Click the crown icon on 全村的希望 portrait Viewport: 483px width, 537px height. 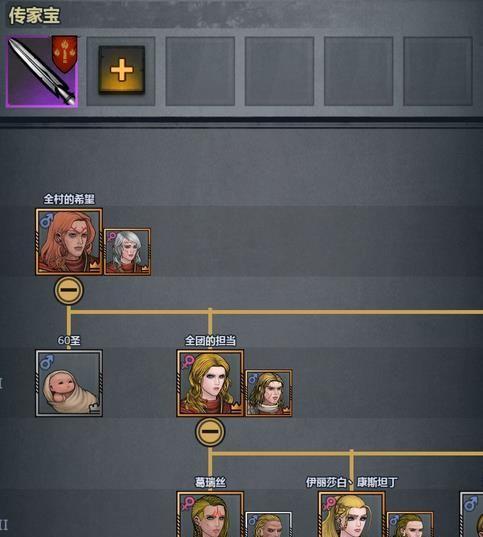(x=95, y=265)
